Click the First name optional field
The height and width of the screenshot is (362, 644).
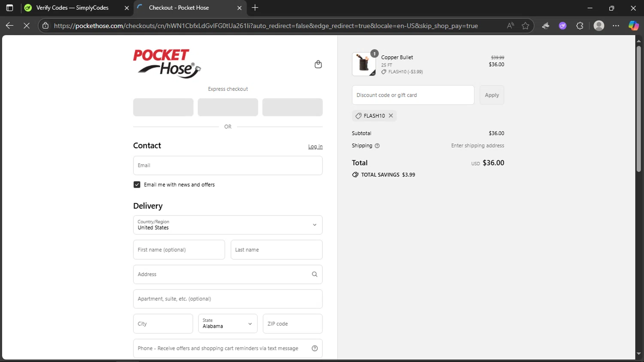(x=179, y=249)
